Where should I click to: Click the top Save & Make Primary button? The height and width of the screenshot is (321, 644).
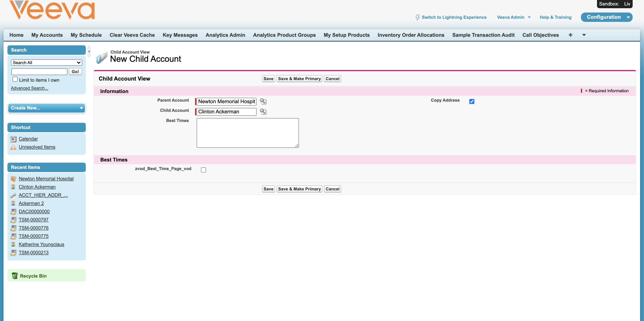(299, 79)
